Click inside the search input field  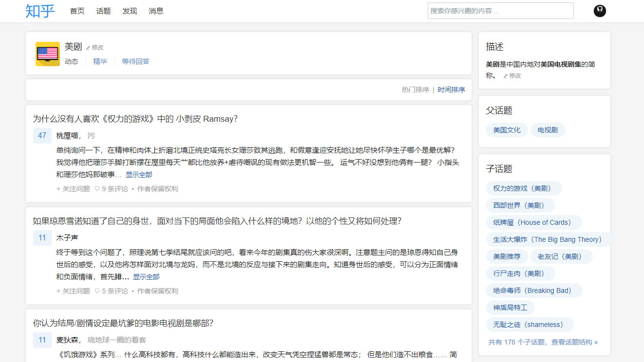500,10
